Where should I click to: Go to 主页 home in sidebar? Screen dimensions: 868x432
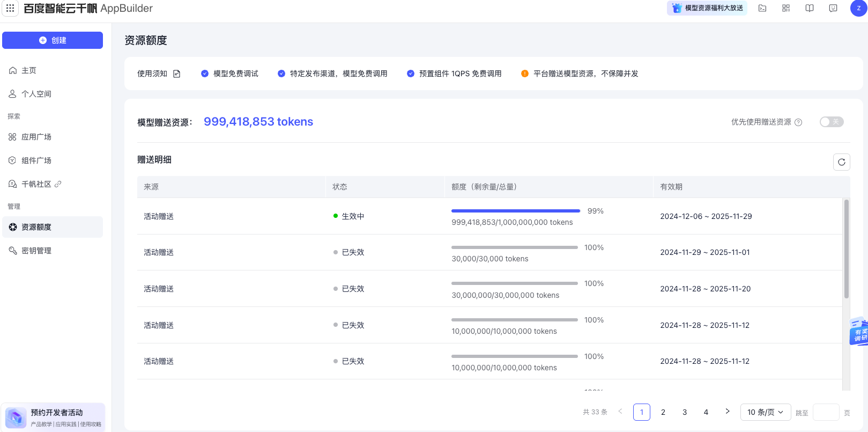click(53, 70)
